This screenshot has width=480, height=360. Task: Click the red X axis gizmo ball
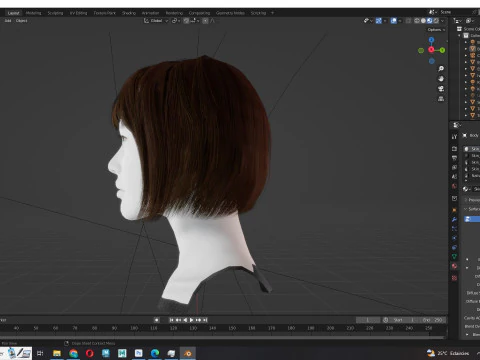tap(431, 50)
